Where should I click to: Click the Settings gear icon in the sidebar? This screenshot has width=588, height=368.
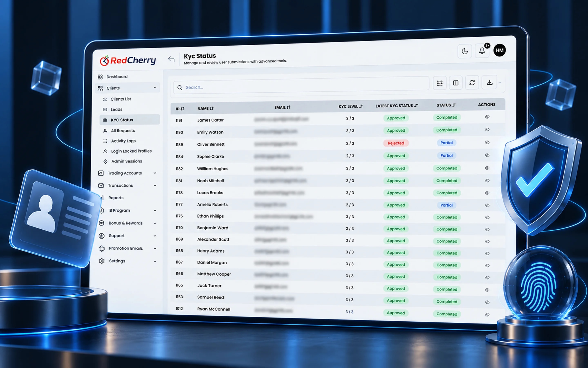(x=102, y=261)
